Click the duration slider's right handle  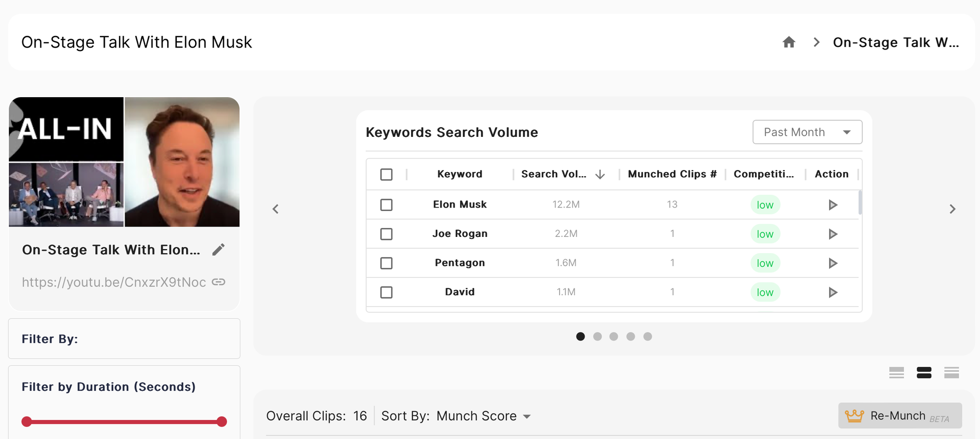coord(221,421)
